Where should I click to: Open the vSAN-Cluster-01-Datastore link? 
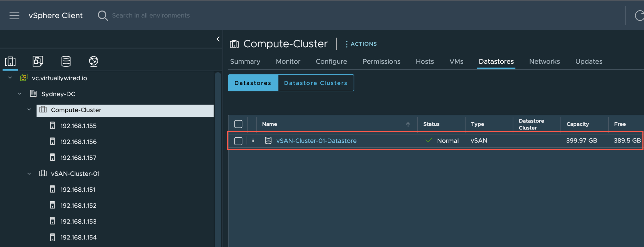316,141
